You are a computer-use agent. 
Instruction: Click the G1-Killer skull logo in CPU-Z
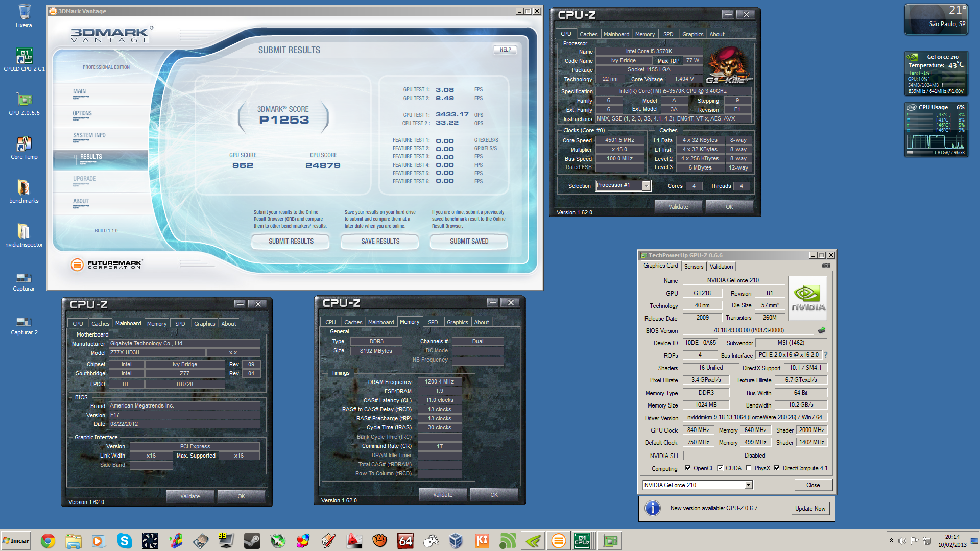tap(729, 65)
